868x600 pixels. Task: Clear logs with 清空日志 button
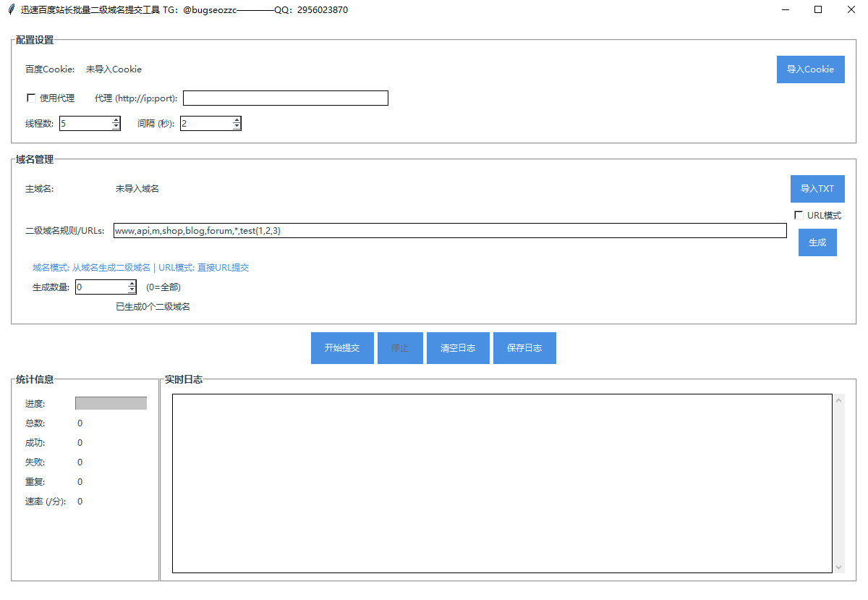(x=458, y=348)
